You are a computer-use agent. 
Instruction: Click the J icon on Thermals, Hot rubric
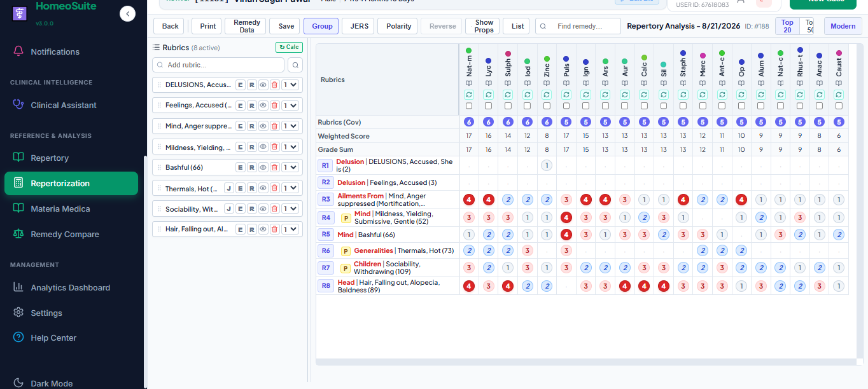228,188
